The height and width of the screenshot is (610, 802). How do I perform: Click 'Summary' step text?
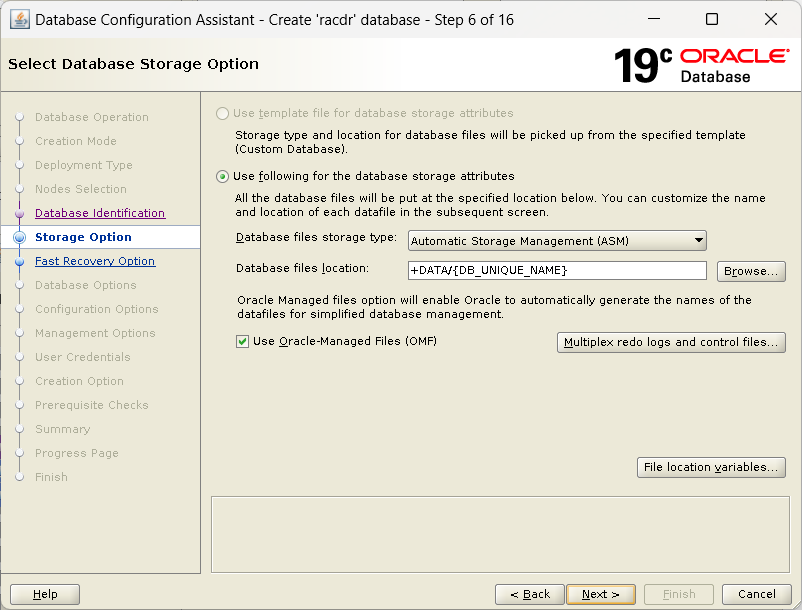click(62, 430)
